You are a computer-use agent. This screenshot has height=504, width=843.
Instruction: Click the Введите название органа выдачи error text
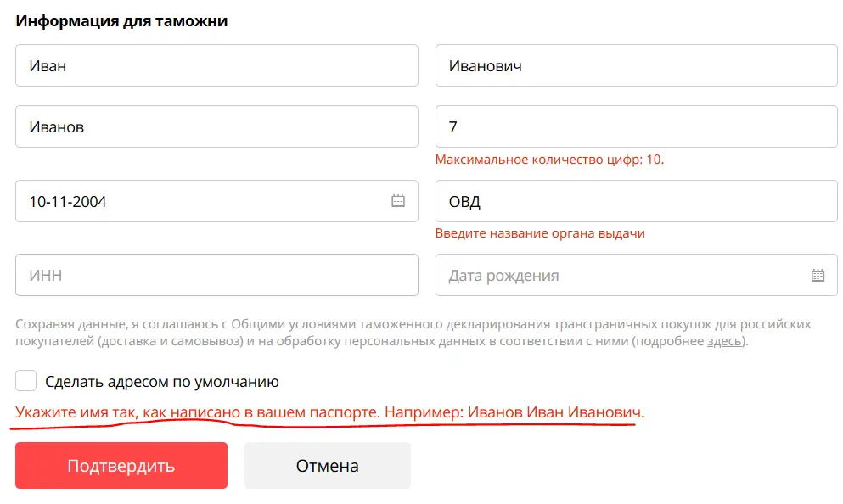point(540,233)
